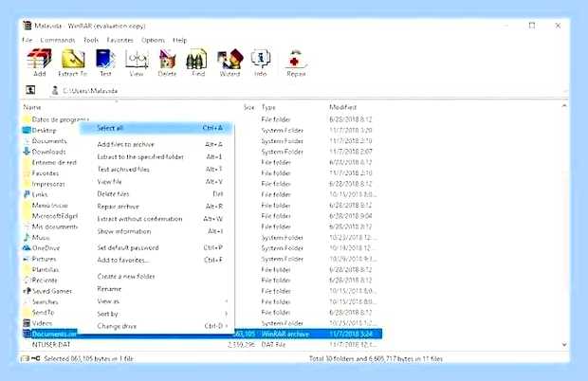Click the OneDrive cloud icon

27,248
